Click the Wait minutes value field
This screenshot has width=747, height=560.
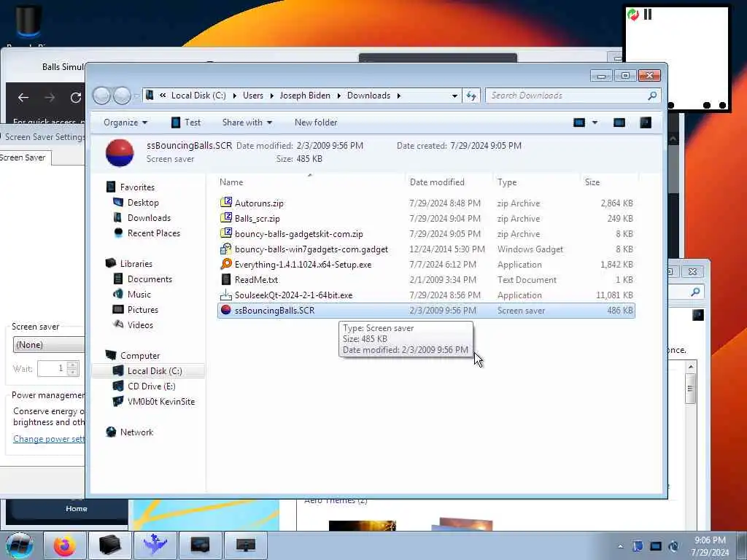[52, 368]
